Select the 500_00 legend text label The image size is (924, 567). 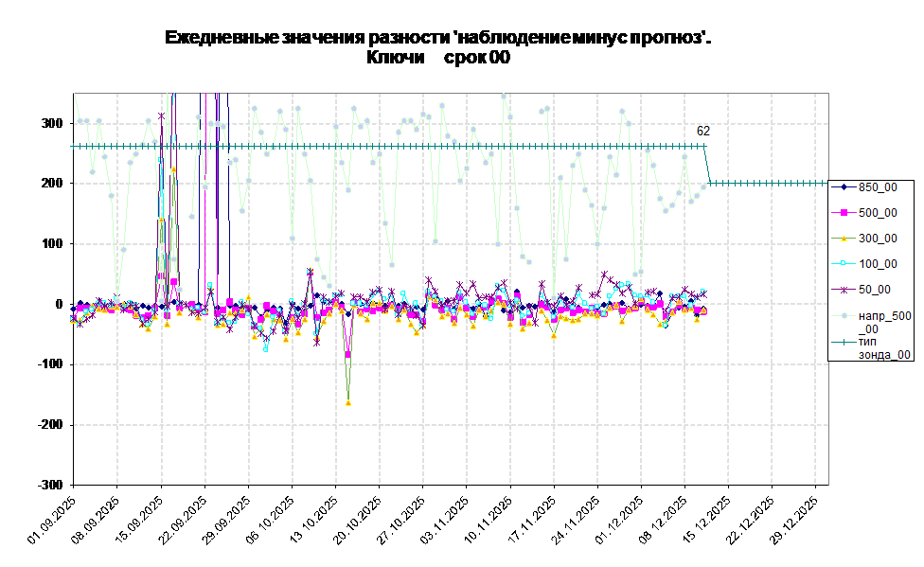[878, 213]
